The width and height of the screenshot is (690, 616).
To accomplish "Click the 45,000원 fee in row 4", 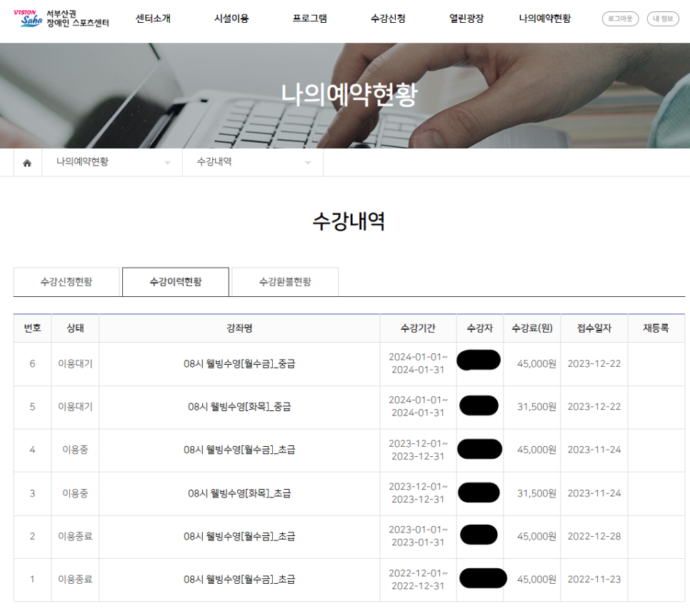I will [x=536, y=450].
